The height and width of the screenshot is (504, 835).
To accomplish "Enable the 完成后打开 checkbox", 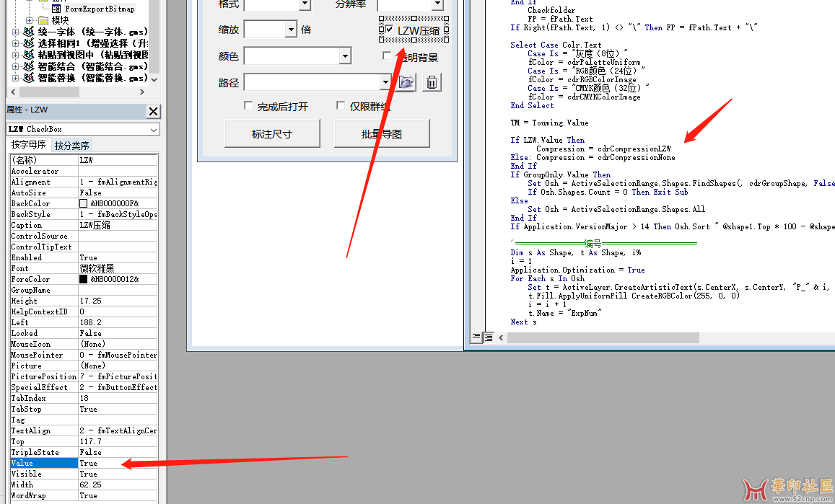I will [248, 106].
